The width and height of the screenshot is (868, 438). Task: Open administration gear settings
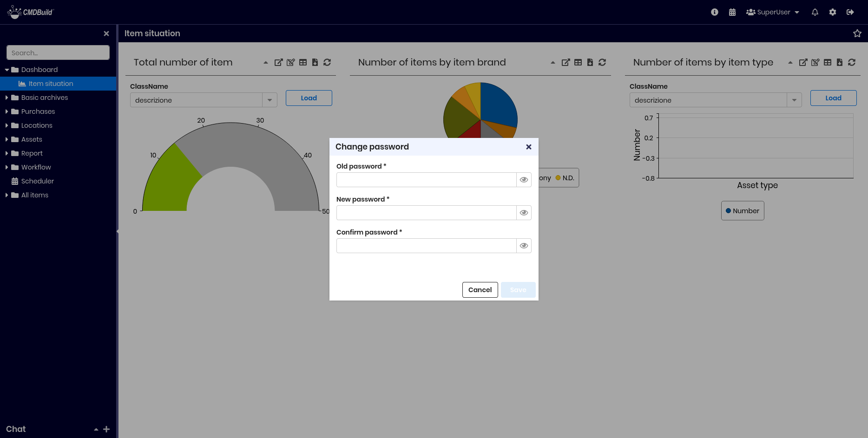click(832, 12)
